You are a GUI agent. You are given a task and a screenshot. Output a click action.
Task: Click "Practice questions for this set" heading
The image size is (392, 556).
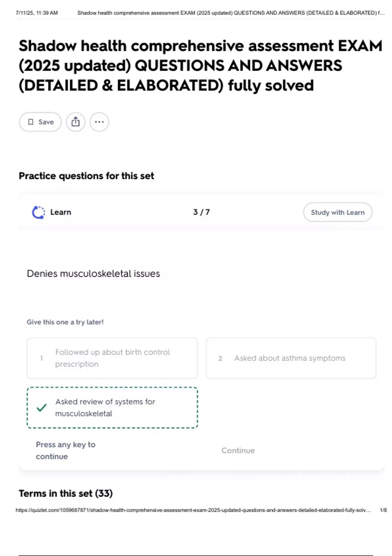(86, 176)
